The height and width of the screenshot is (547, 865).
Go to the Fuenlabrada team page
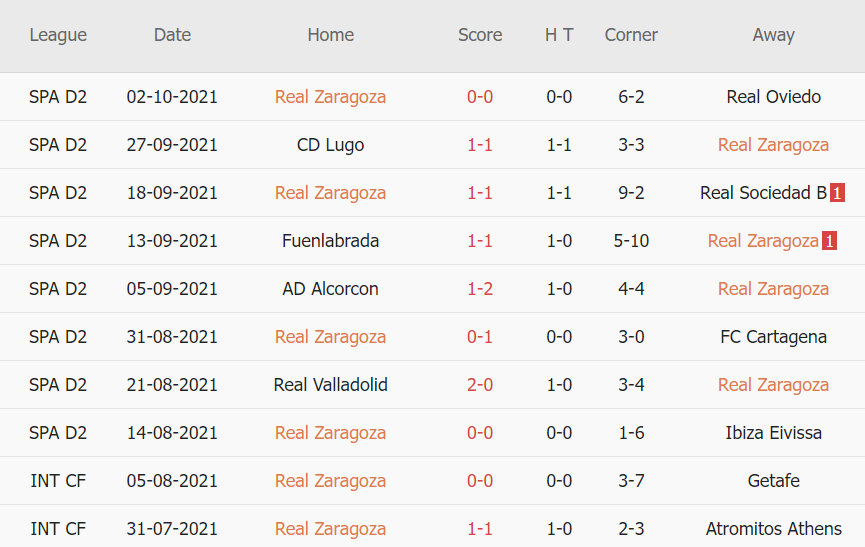click(330, 241)
